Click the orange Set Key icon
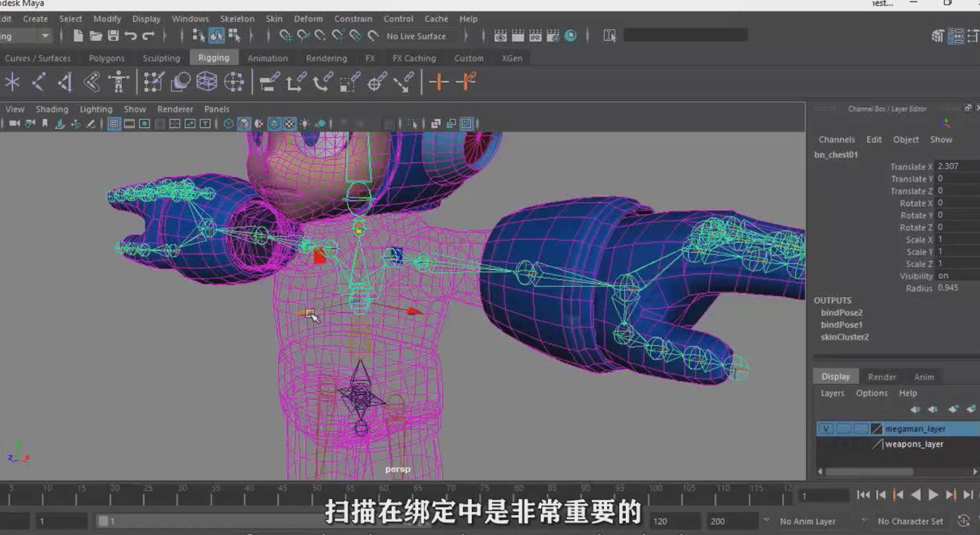Image resolution: width=980 pixels, height=535 pixels. coord(439,82)
